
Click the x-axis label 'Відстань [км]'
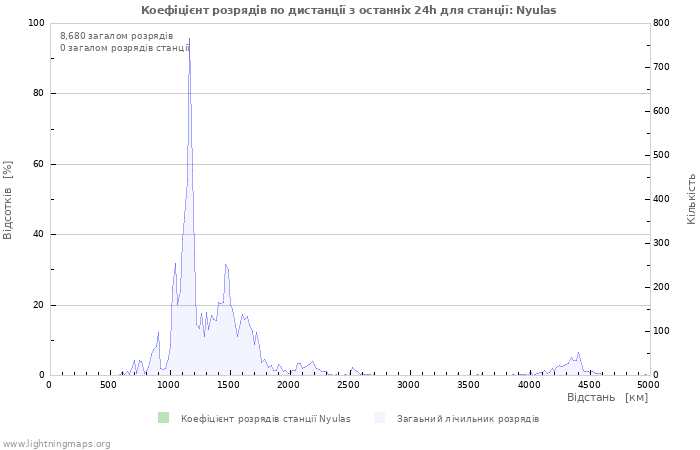[607, 397]
